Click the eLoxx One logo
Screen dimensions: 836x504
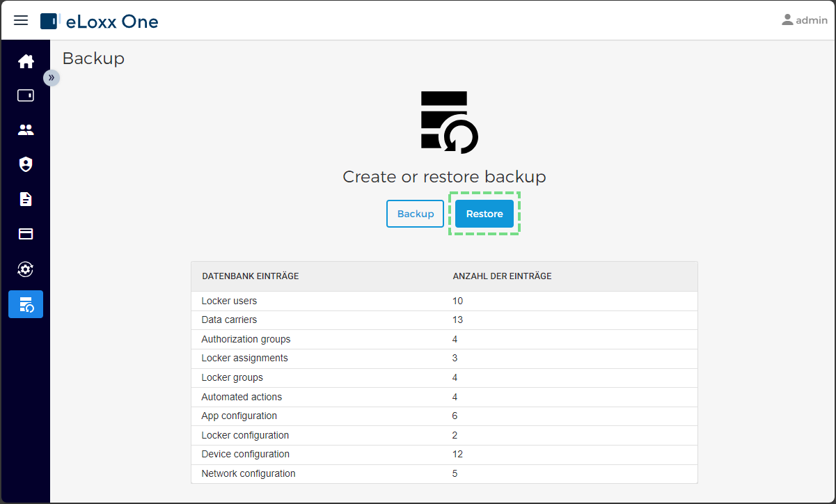coord(100,21)
